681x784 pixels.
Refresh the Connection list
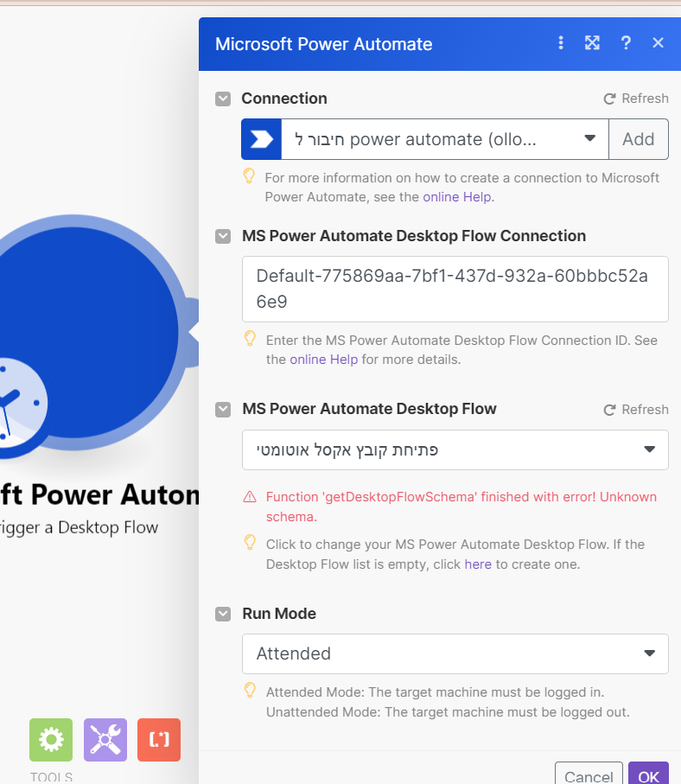636,99
